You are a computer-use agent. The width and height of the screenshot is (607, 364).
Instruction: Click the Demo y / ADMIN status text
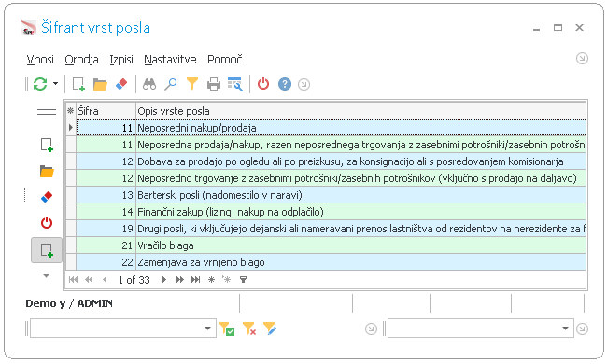(69, 303)
